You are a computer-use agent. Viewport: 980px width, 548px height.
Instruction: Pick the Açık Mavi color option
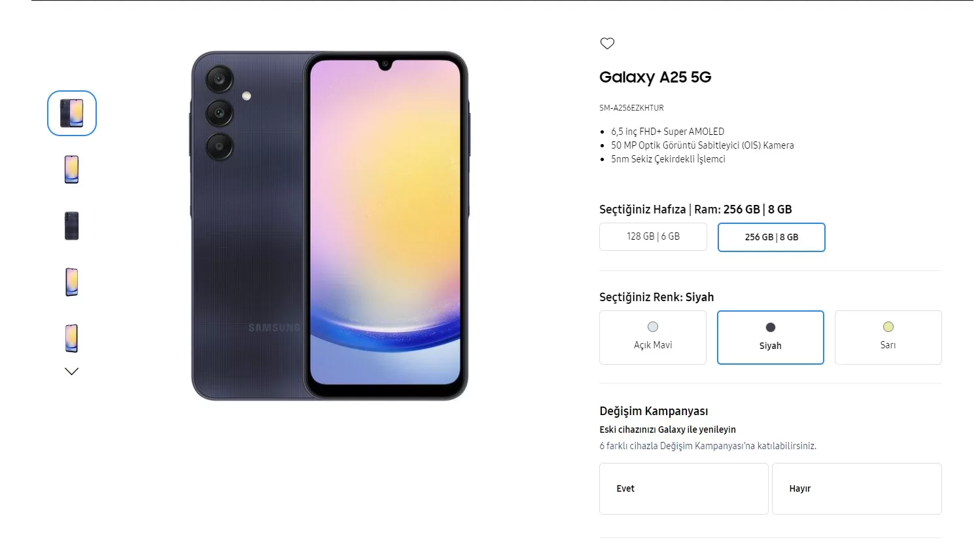[653, 337]
